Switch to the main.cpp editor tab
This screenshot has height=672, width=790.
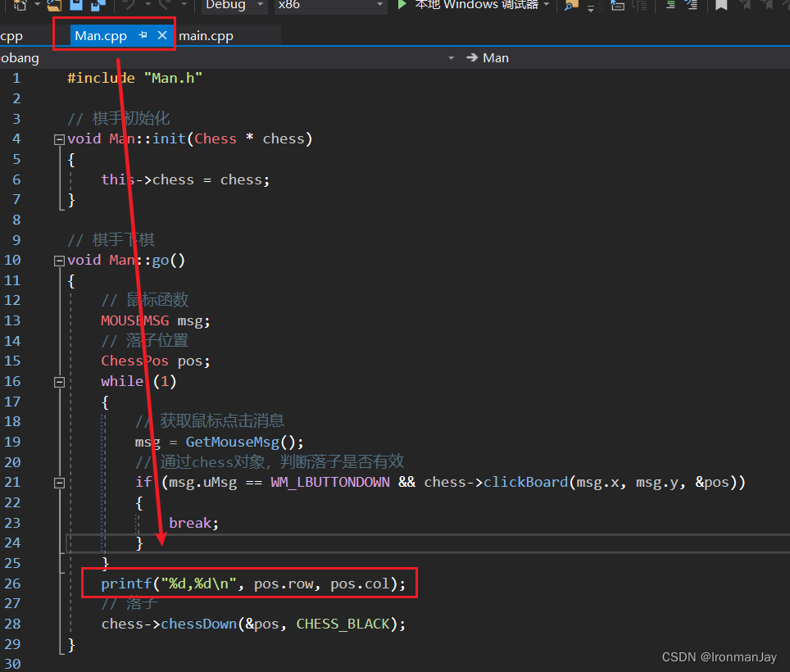206,36
